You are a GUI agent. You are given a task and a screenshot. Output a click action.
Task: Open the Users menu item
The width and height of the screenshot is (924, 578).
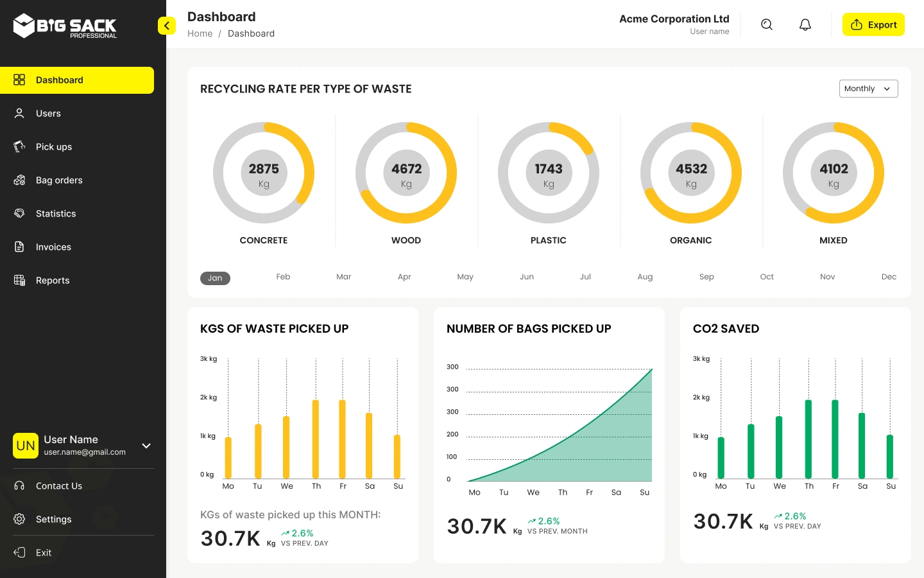(x=77, y=114)
